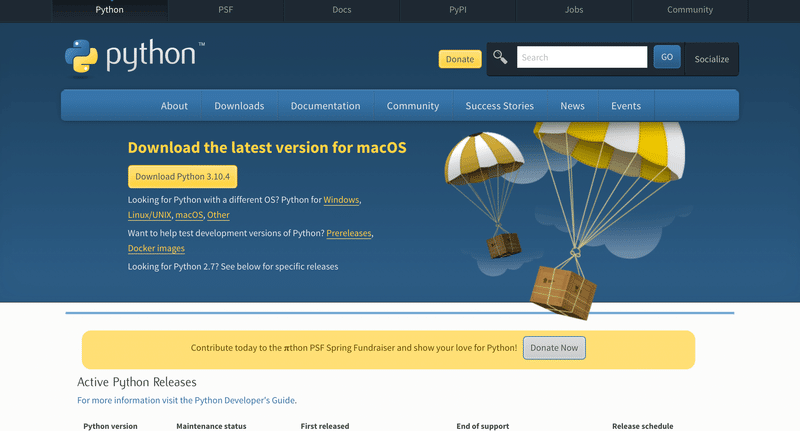Open Community tab in the top bar

pyautogui.click(x=690, y=10)
